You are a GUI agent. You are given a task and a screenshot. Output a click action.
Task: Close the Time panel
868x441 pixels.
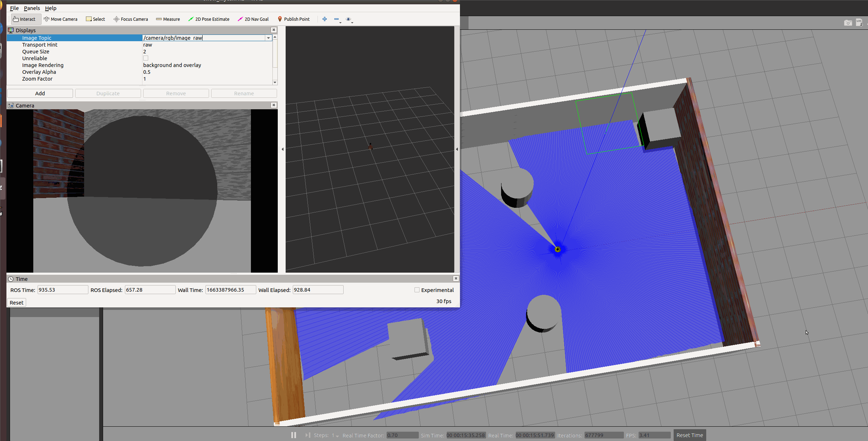pyautogui.click(x=456, y=278)
